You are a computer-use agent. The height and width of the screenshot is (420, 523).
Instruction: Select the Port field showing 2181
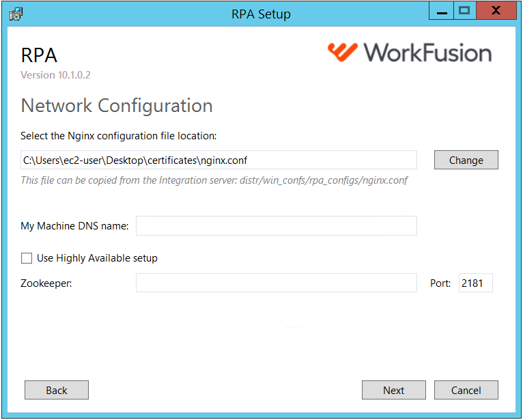point(475,283)
